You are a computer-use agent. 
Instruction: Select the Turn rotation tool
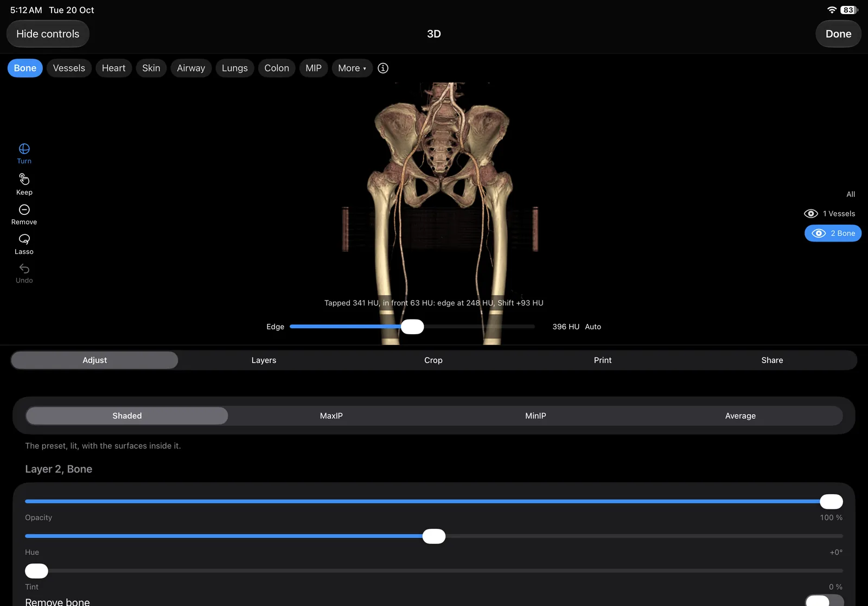[24, 154]
